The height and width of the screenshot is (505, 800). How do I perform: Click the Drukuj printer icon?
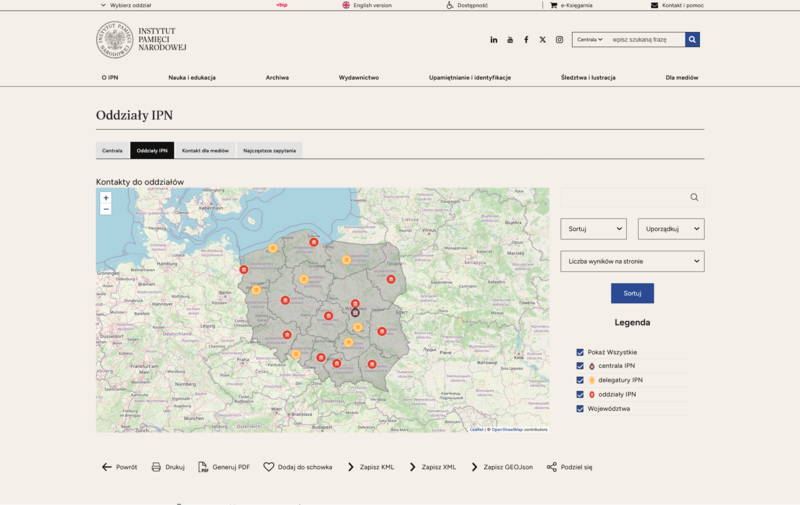[156, 467]
